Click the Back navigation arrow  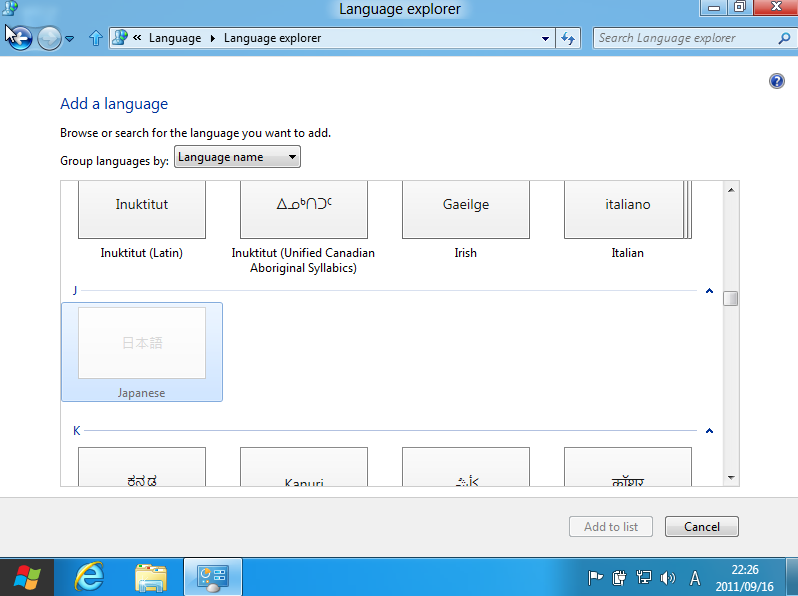[x=19, y=39]
